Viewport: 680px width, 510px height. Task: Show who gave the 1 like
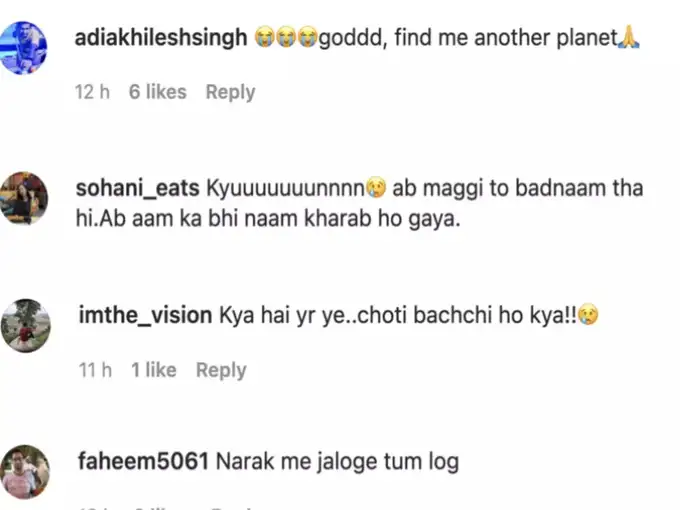pos(153,370)
